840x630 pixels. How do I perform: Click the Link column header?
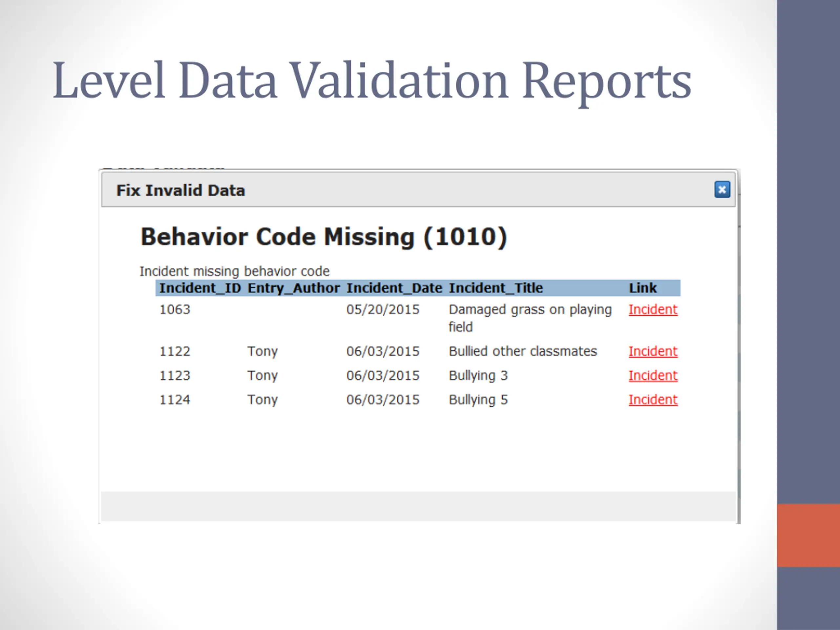pos(642,288)
